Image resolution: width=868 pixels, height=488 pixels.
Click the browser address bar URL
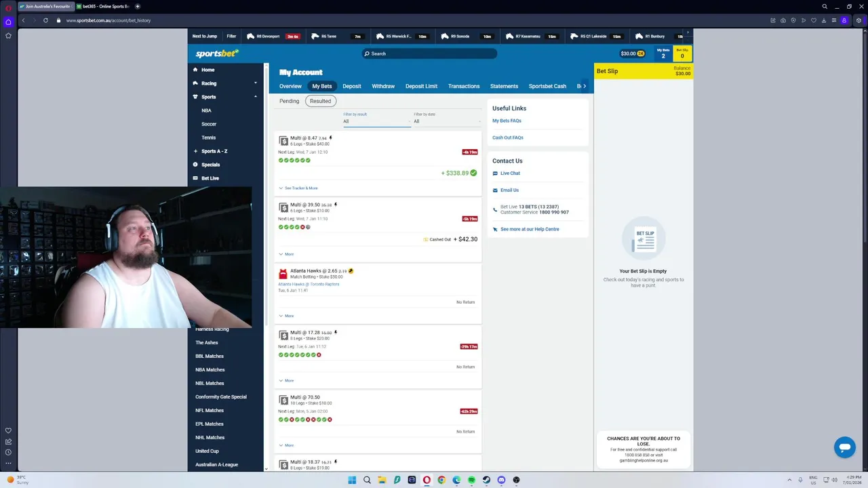tap(108, 20)
